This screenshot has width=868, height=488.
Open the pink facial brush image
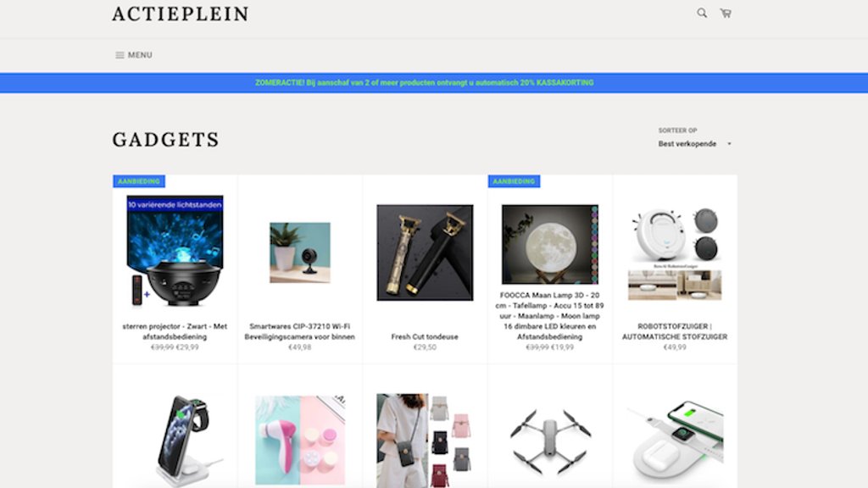pyautogui.click(x=300, y=440)
